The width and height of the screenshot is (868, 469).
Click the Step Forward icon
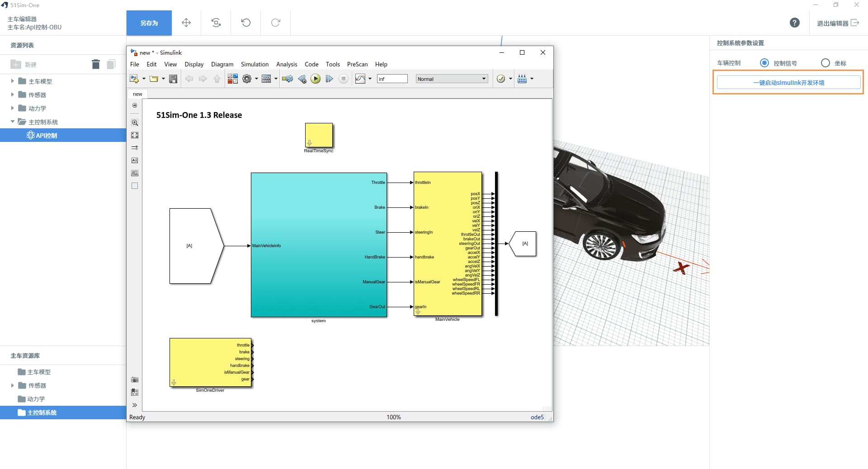tap(329, 79)
